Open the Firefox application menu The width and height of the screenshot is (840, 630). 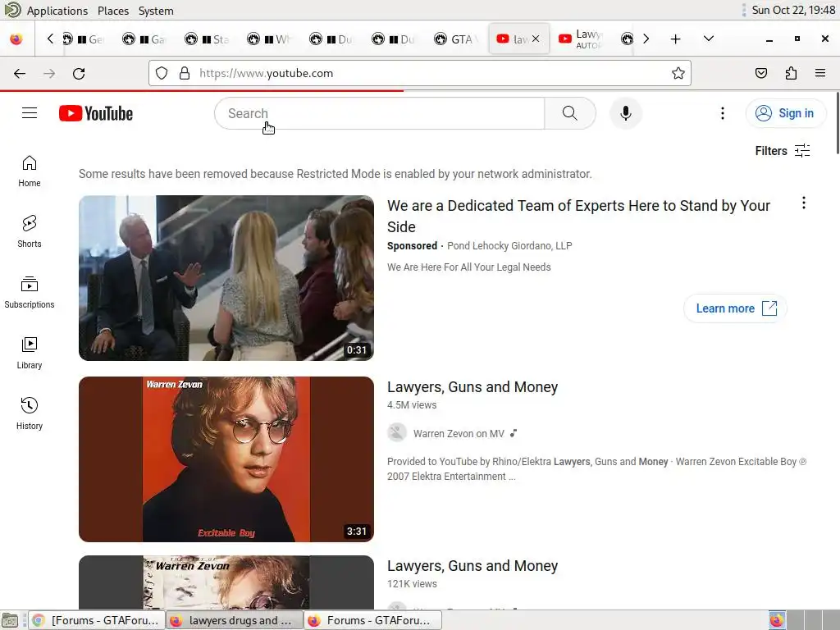pos(820,73)
